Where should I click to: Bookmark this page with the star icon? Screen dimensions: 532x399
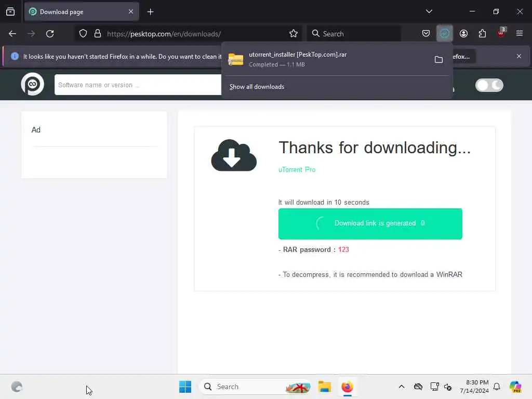click(294, 34)
